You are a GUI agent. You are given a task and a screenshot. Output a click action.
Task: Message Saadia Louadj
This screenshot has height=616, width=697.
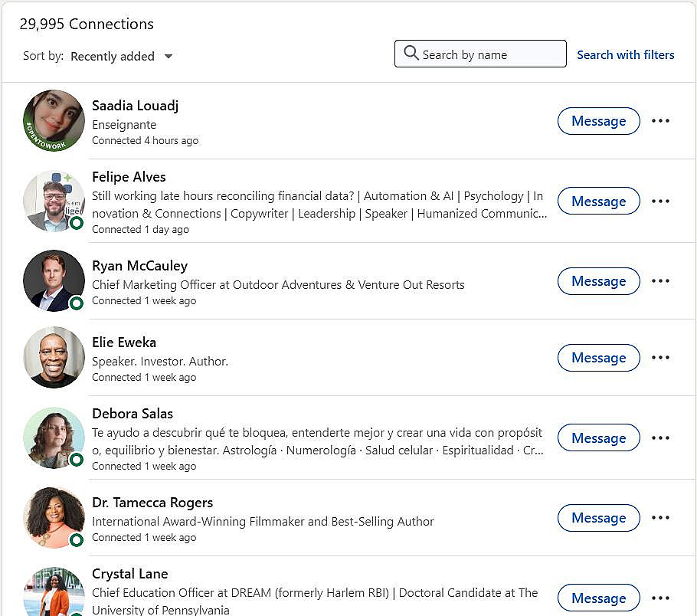pos(598,121)
